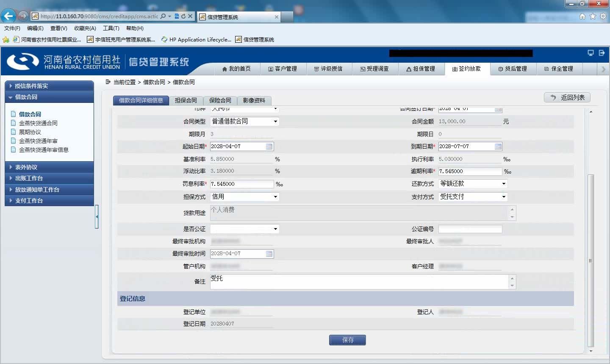
Task: Go to 保全管理 navigation tab
Action: tap(559, 69)
